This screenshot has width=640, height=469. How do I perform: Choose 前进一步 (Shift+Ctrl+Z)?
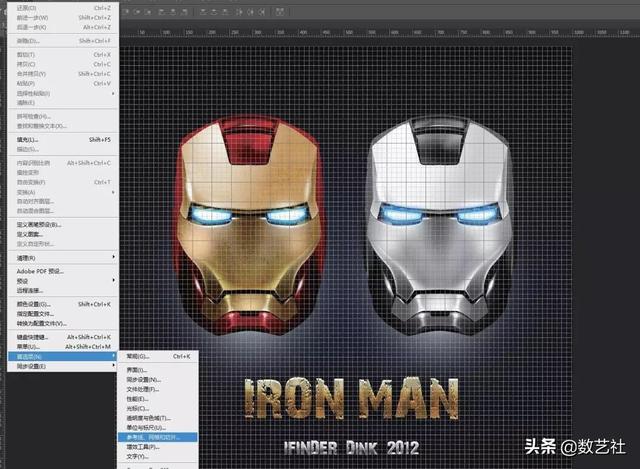pyautogui.click(x=63, y=18)
